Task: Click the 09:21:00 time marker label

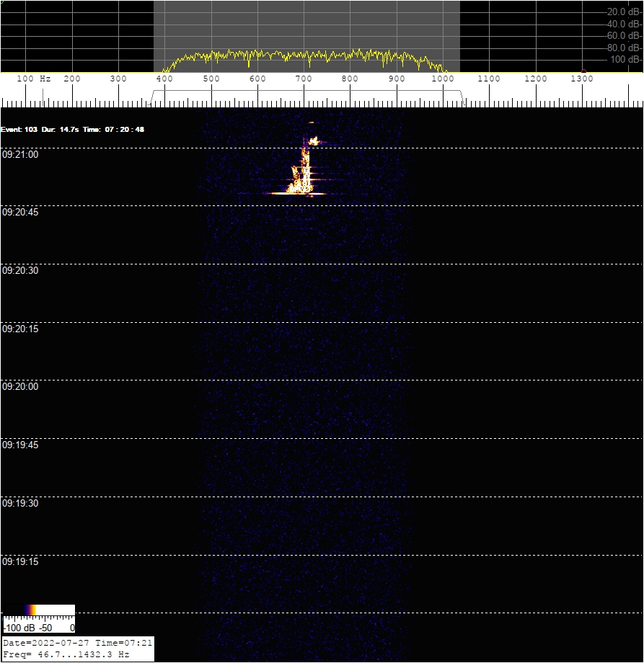Action: tap(20, 154)
